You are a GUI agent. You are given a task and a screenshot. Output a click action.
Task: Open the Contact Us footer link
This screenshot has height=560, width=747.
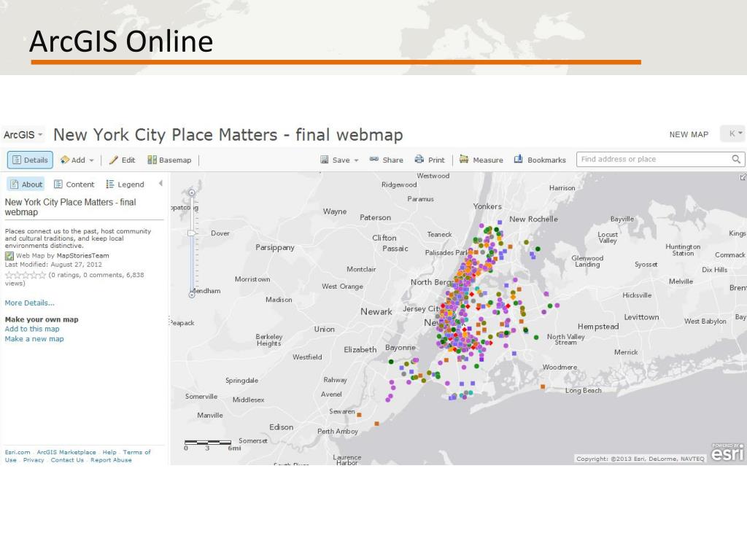coord(67,460)
